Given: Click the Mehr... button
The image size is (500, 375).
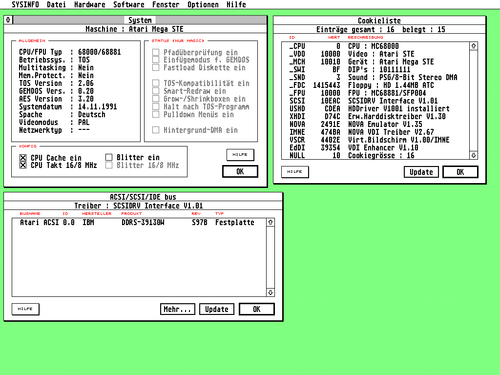Looking at the screenshot, I should coord(177,309).
